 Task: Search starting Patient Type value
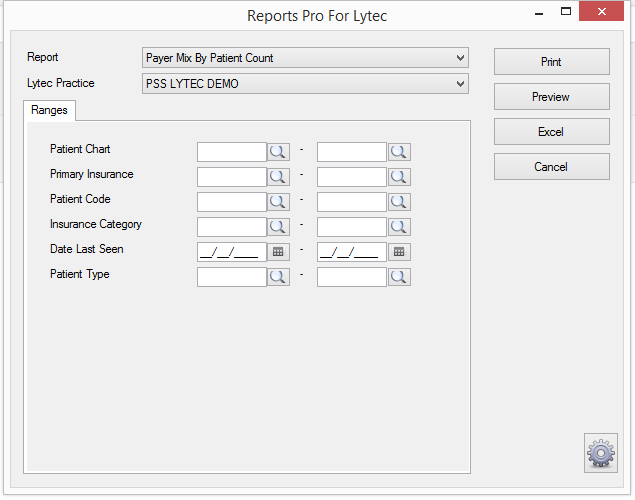(278, 277)
